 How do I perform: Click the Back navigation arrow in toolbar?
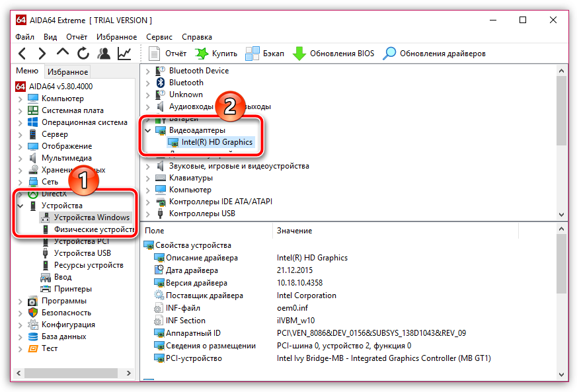pos(22,54)
